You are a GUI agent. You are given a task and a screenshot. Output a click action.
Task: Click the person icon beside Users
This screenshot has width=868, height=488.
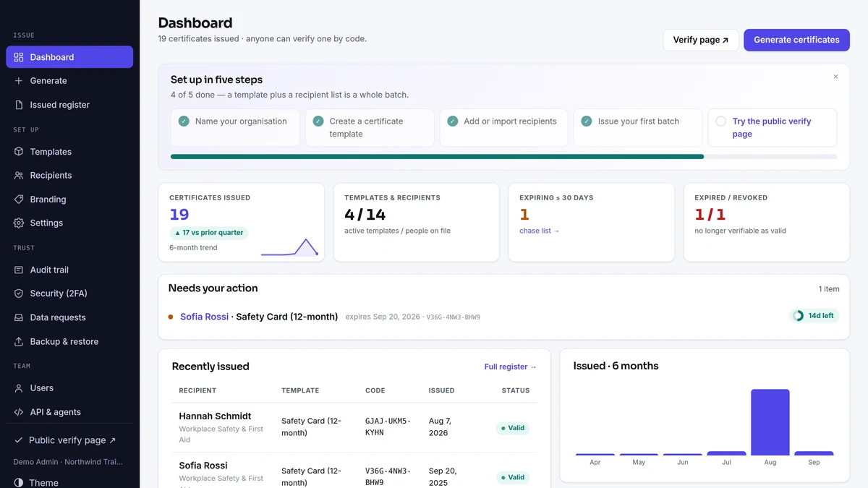click(19, 388)
